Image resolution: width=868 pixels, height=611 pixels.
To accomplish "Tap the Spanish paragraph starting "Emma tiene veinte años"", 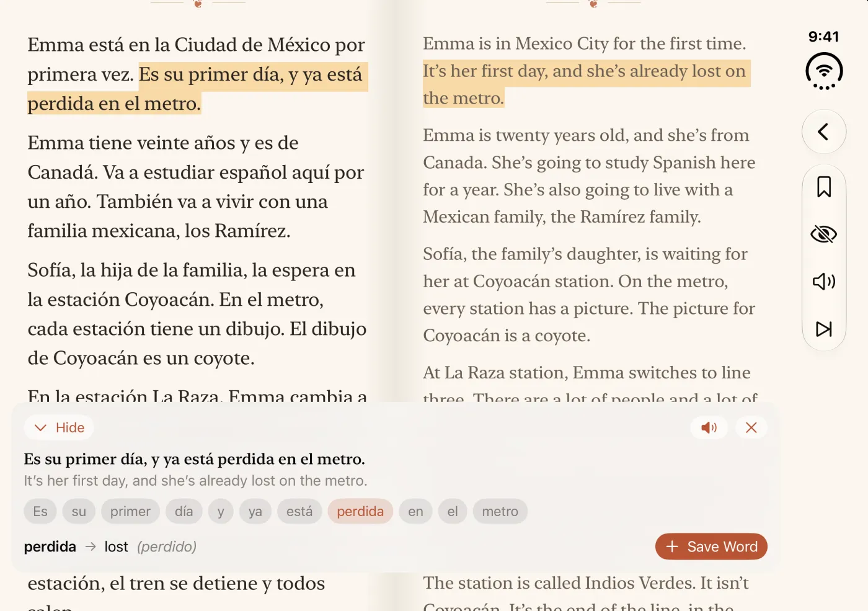I will click(x=196, y=187).
